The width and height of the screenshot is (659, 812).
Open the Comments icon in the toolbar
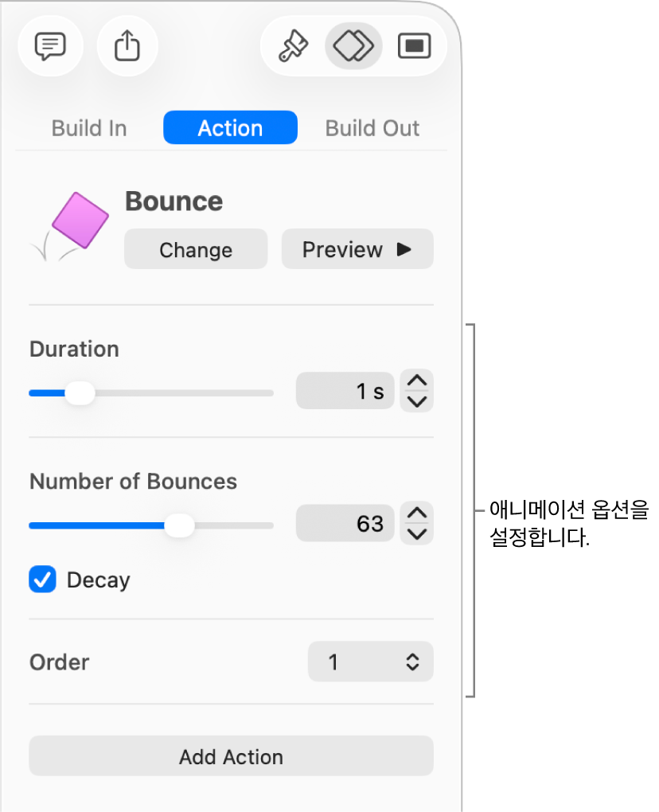(49, 46)
